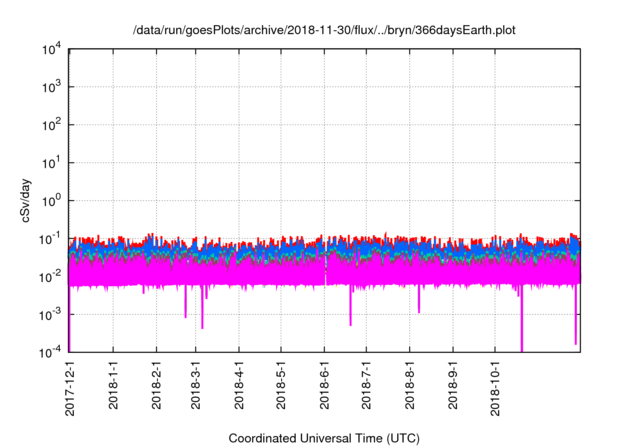This screenshot has height=448, width=640.
Task: Select the 10^2 y-axis tick label
Action: (50, 125)
